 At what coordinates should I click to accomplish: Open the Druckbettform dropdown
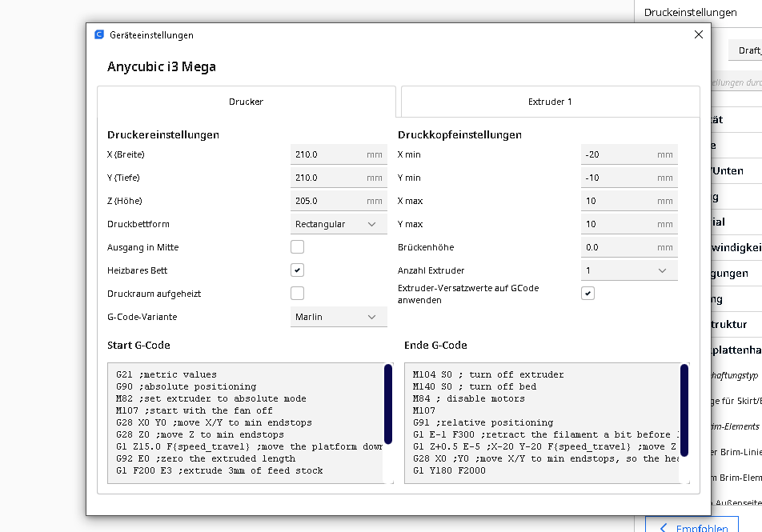(338, 224)
